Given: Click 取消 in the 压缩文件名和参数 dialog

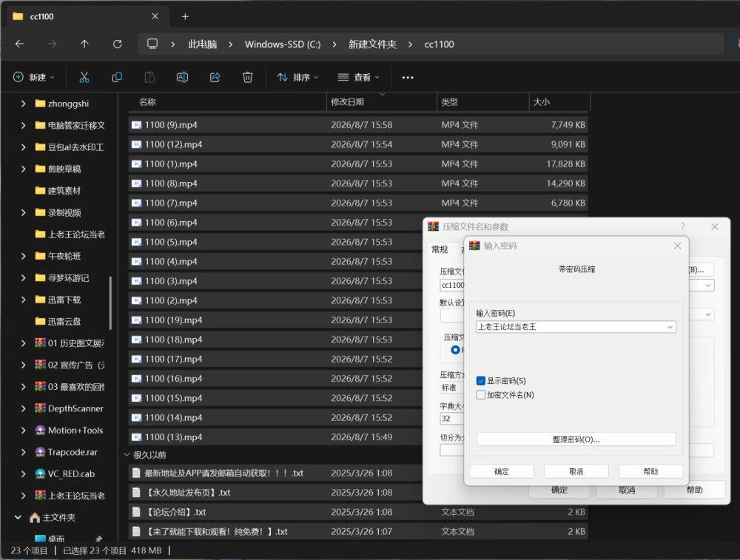Looking at the screenshot, I should click(x=627, y=490).
